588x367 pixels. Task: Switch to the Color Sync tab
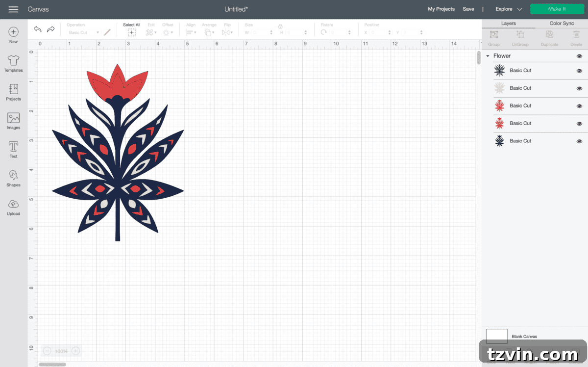[x=562, y=24]
